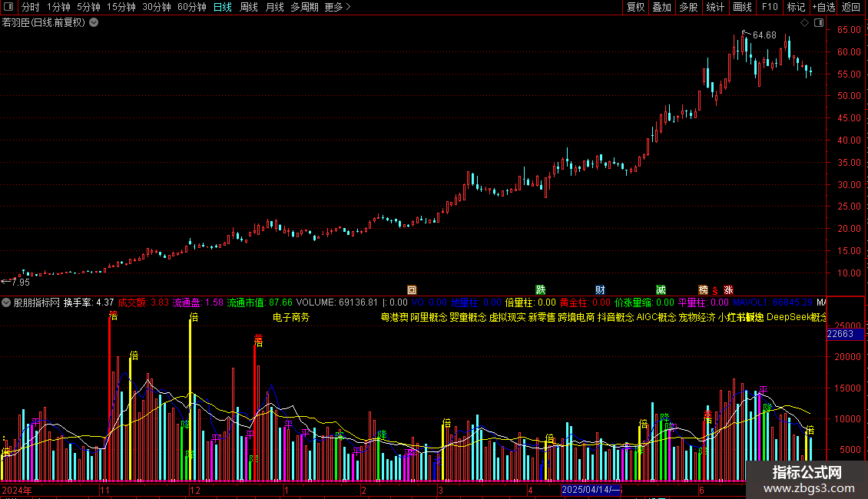Switch to 15分钟 period

[121, 7]
